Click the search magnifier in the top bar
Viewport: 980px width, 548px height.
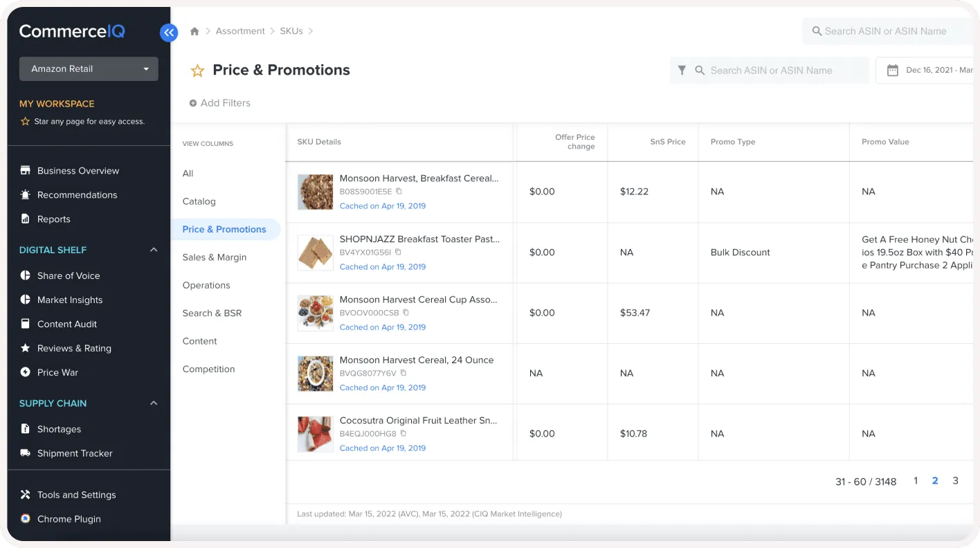[x=817, y=31]
